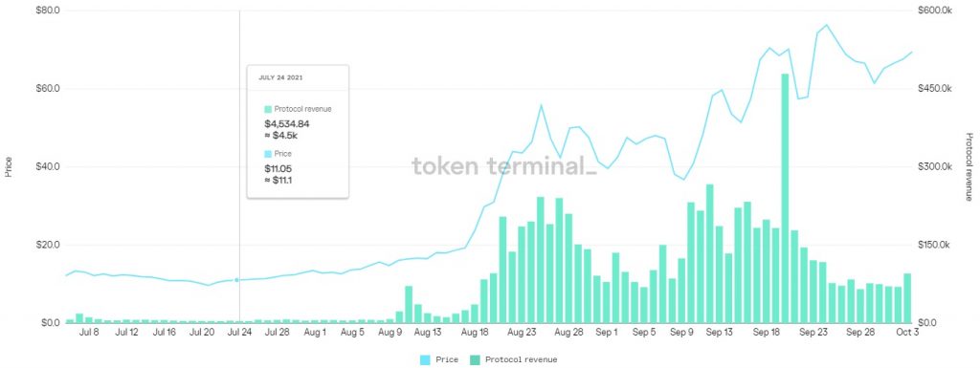Click the tallest revenue bar near Sep 20
980x368 pixels.
pyautogui.click(x=785, y=199)
